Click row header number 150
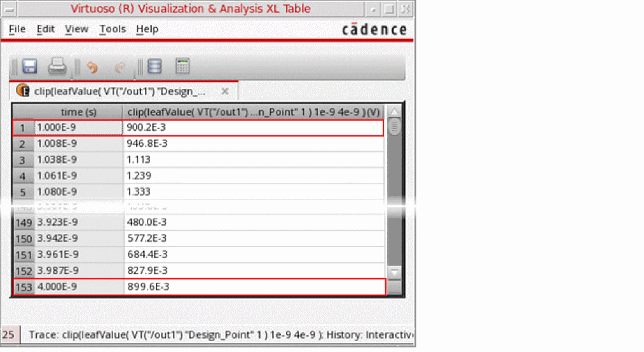 coord(24,238)
